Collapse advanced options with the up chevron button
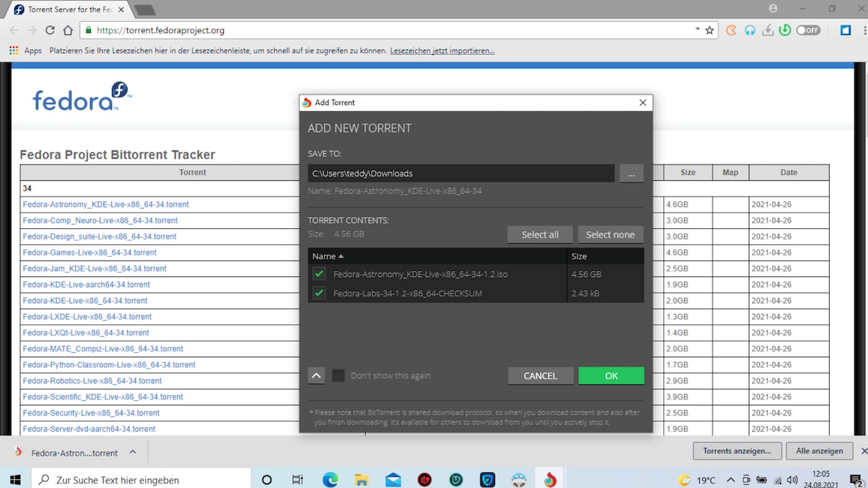The image size is (868, 488). (x=316, y=375)
